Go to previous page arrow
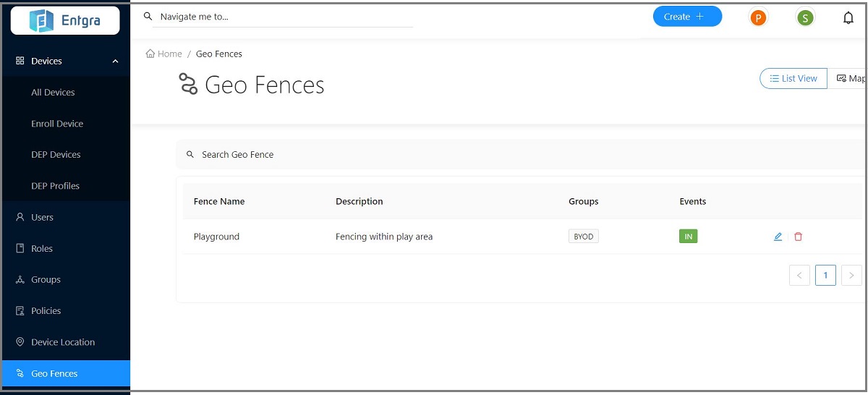Viewport: 868px width, 395px height. pos(799,276)
